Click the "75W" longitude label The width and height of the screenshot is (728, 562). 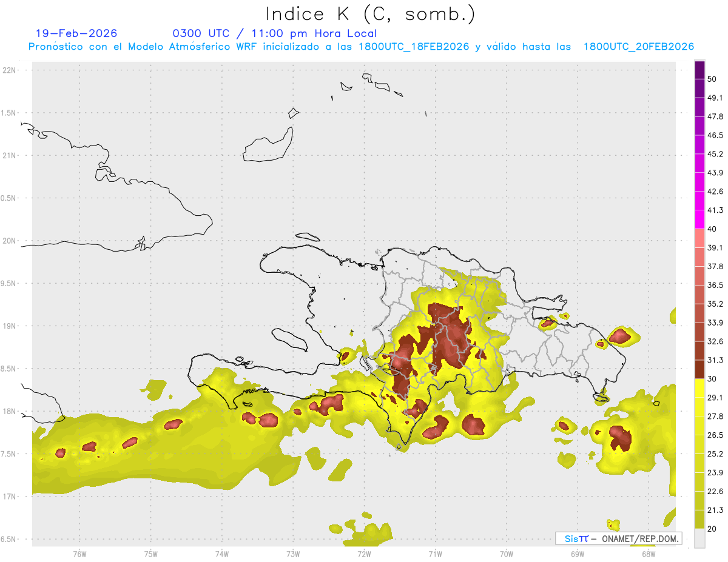click(150, 554)
